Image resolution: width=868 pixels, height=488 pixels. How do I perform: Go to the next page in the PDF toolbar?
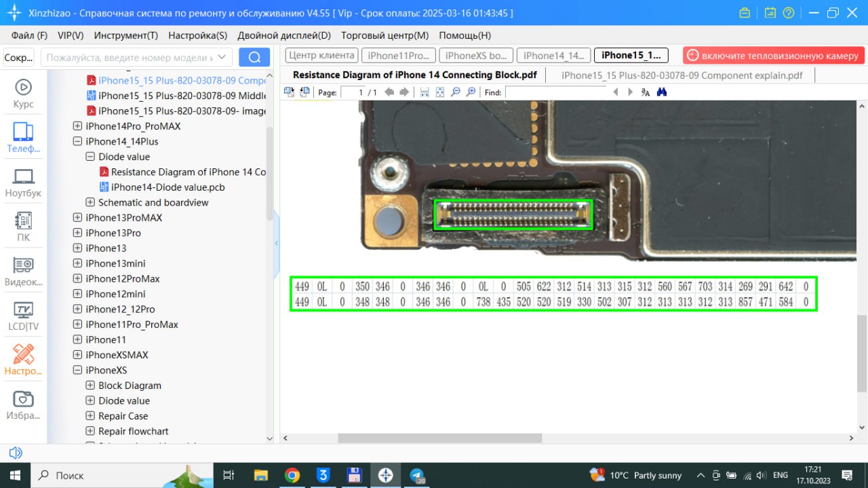(404, 92)
